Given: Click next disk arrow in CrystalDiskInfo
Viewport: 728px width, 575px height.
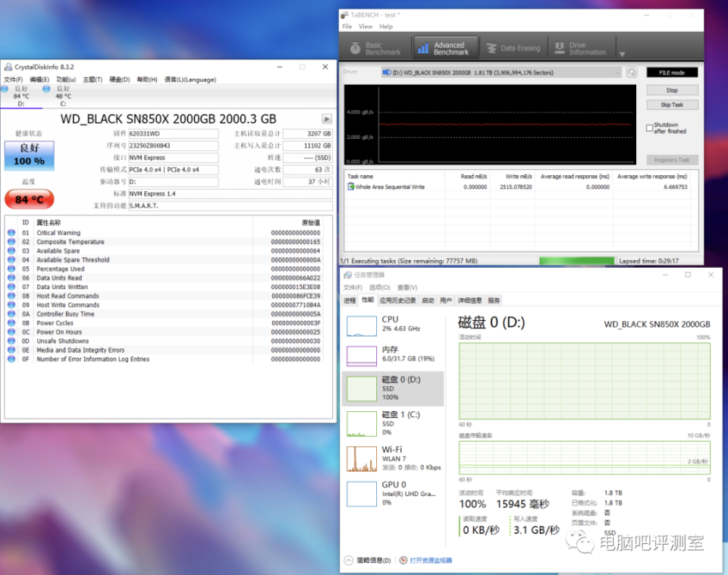Looking at the screenshot, I should [x=327, y=119].
